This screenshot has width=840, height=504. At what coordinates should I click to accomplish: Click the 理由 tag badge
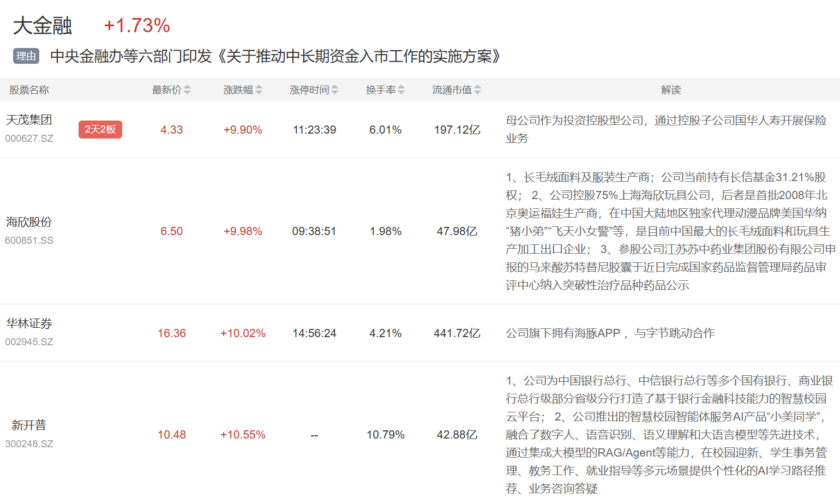click(26, 56)
